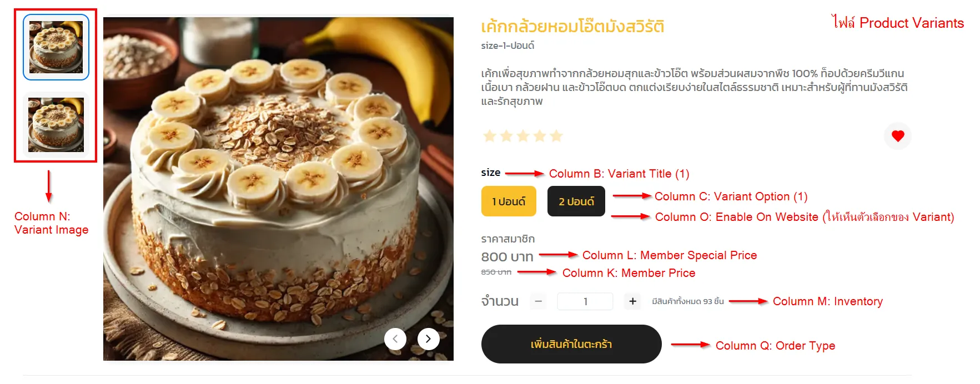This screenshot has width=980, height=384.
Task: Select the first cake variant thumbnail
Action: 56,47
